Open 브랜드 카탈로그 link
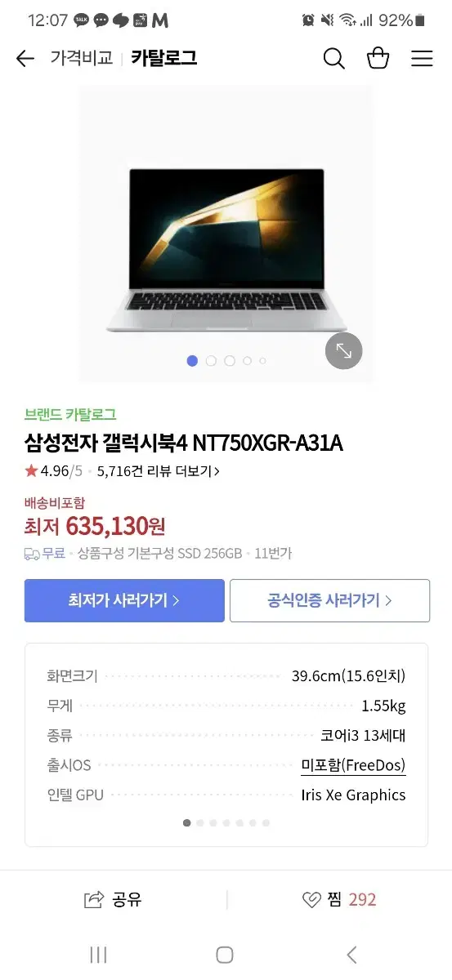 click(x=70, y=415)
